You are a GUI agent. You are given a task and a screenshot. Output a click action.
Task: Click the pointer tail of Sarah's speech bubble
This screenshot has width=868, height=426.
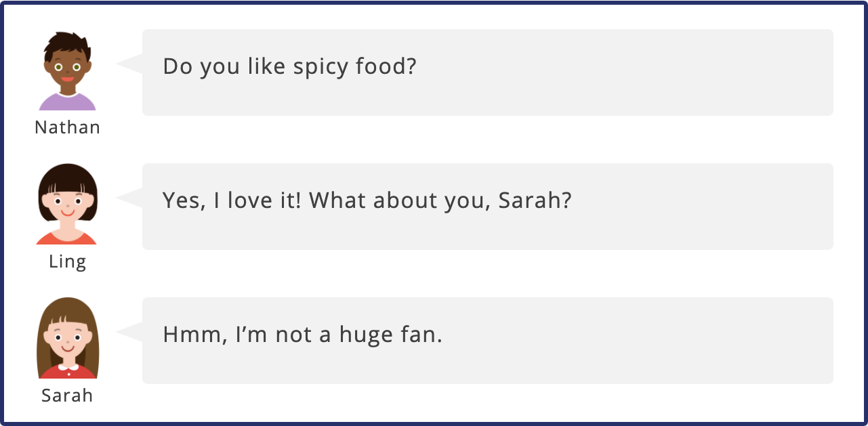pos(129,332)
